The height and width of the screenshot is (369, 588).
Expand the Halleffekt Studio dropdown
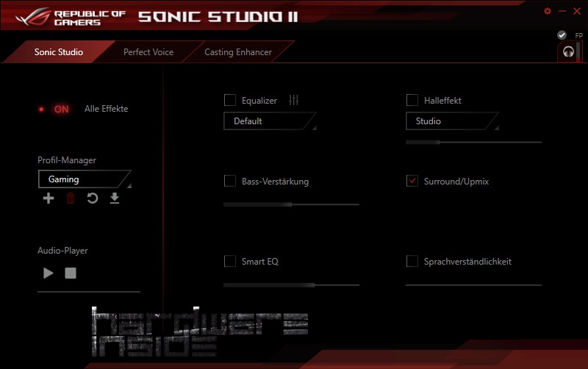coord(452,121)
